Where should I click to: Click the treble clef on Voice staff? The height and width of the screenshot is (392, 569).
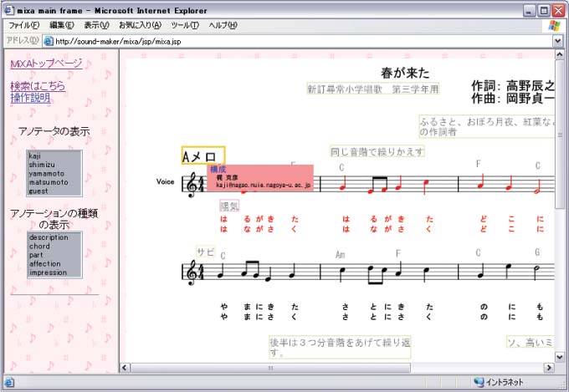coord(192,185)
